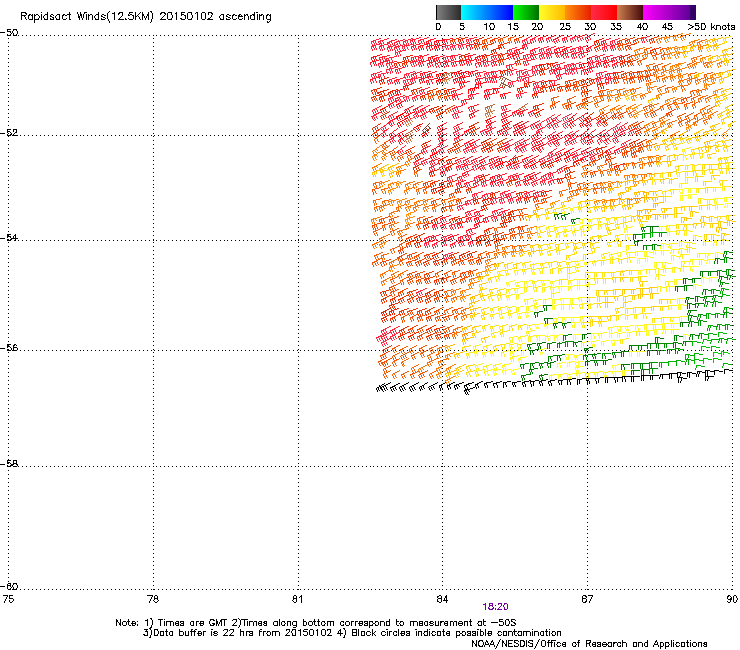740x650 pixels.
Task: Click the '81' longitude axis label
Action: 297,599
